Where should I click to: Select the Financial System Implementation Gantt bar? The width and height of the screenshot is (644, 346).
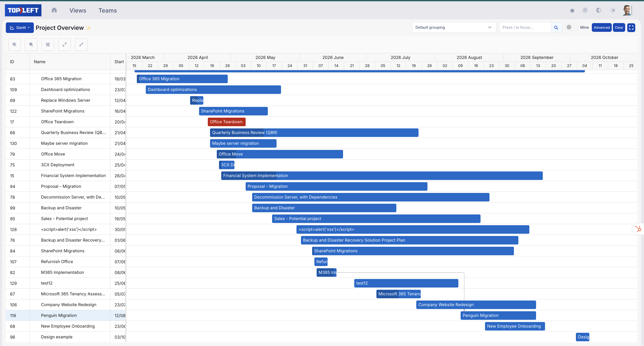[x=382, y=176]
